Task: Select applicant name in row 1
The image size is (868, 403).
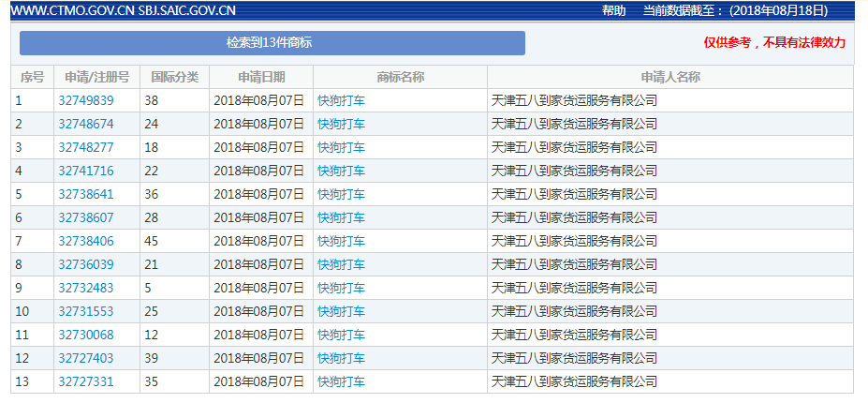Action: (574, 101)
